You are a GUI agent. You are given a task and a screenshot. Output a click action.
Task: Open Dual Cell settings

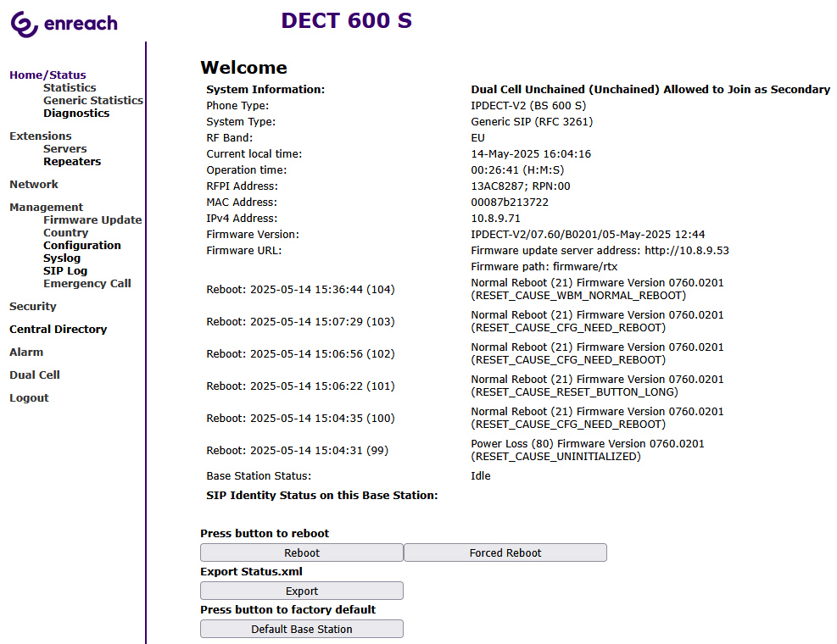pos(35,375)
